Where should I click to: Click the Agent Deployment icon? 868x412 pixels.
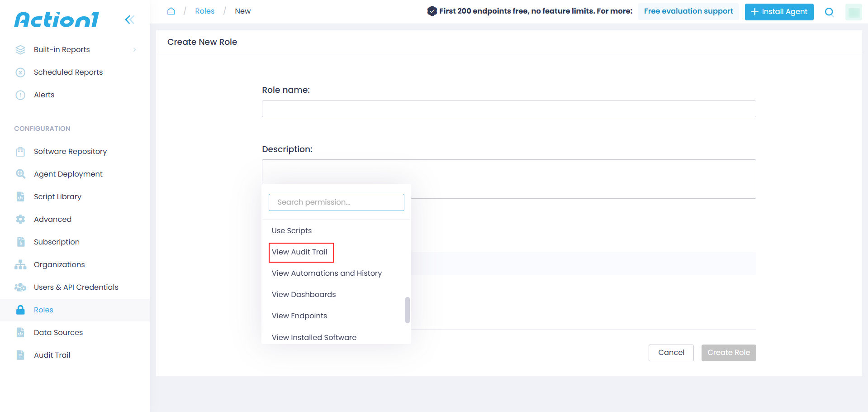click(x=20, y=174)
